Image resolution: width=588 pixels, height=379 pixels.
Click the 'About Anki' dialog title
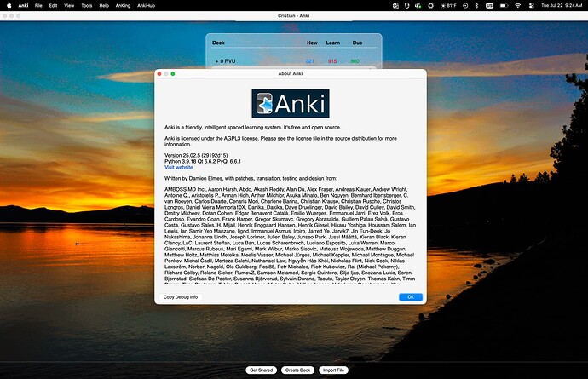pyautogui.click(x=291, y=73)
